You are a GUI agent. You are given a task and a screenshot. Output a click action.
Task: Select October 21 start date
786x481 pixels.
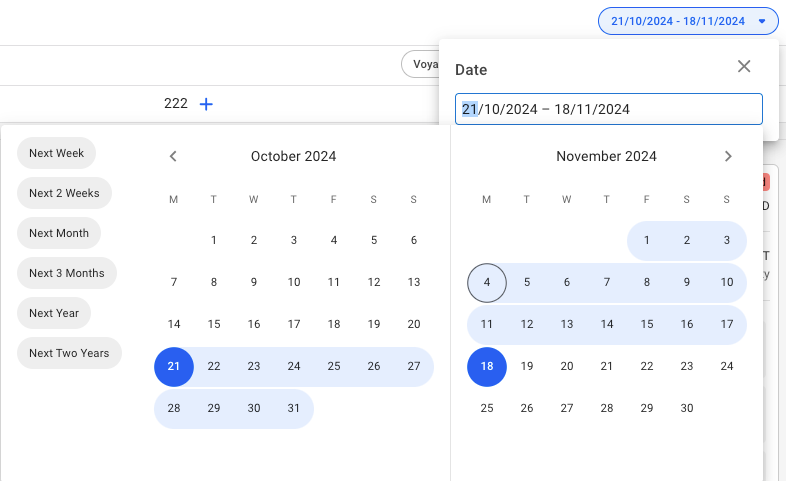pyautogui.click(x=174, y=367)
